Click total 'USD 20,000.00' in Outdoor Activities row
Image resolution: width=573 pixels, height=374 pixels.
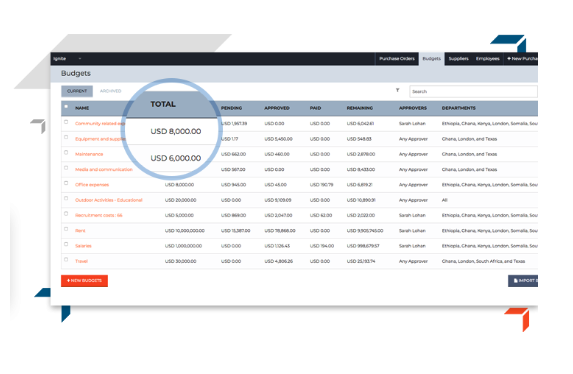(181, 200)
